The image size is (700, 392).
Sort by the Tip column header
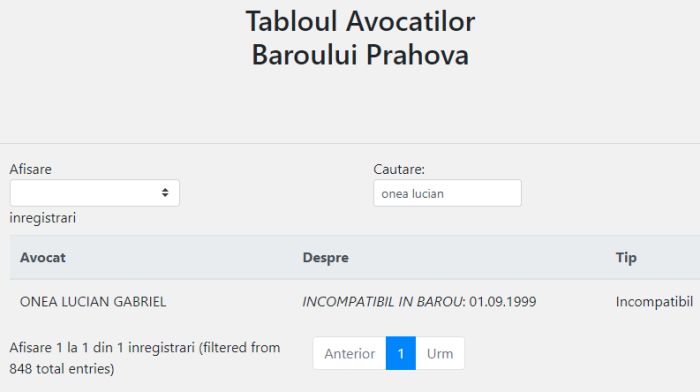[626, 258]
